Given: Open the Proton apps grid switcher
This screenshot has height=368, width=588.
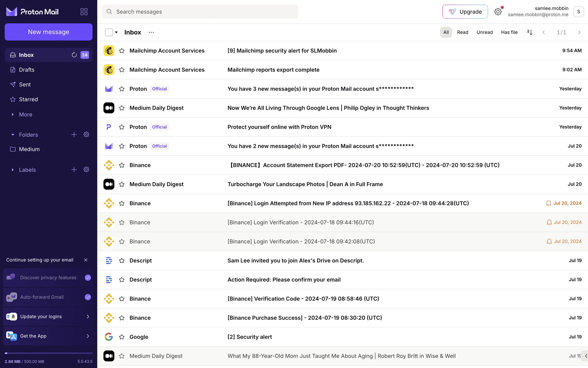Looking at the screenshot, I should 84,12.
